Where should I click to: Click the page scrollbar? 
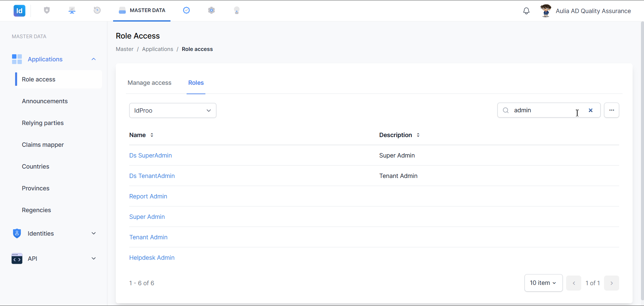[x=642, y=161]
